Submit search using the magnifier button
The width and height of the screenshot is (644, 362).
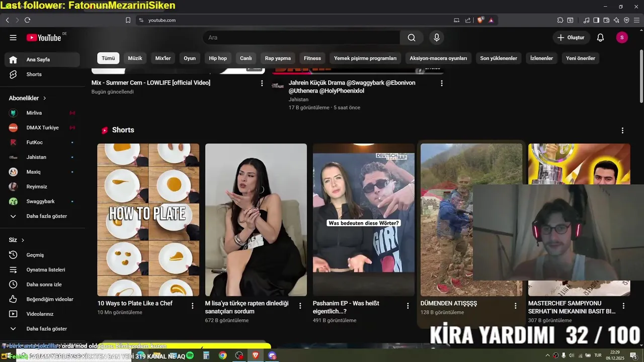coord(412,38)
